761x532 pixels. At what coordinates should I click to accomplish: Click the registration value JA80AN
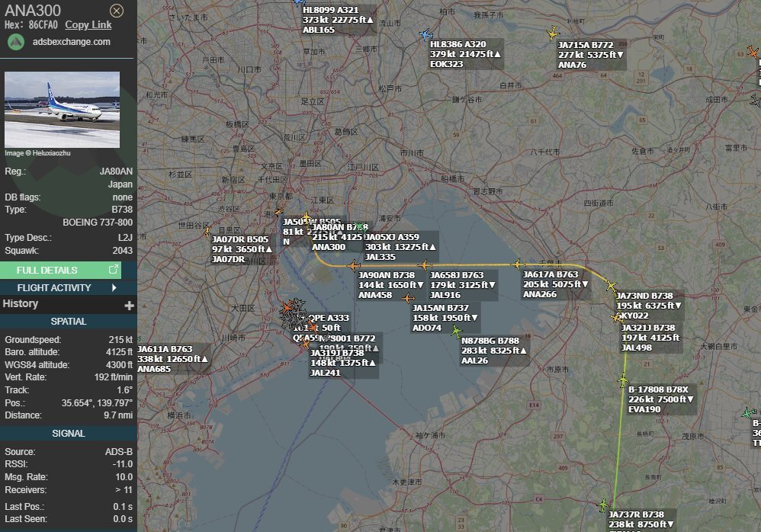click(116, 171)
